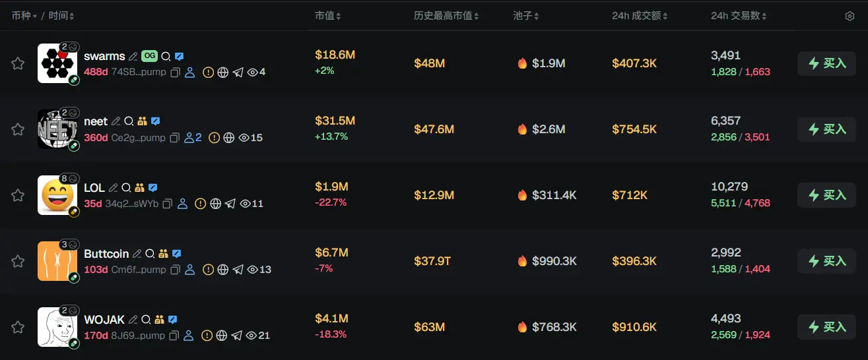
Task: Sort by 池子 column header
Action: tap(526, 16)
